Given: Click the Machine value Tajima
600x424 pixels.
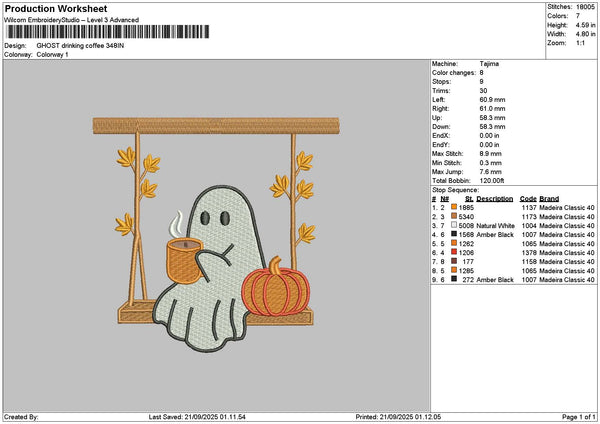Looking at the screenshot, I should point(490,66).
